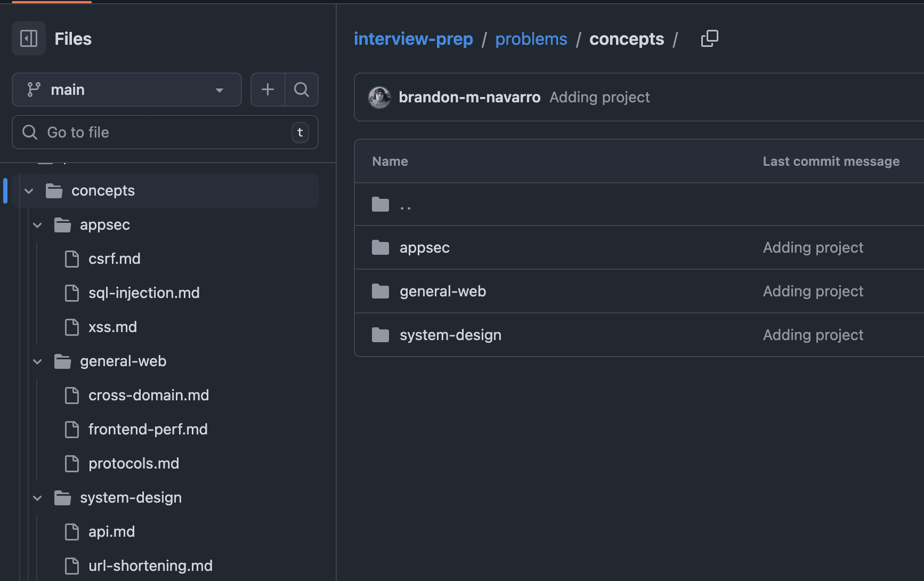This screenshot has width=924, height=581.
Task: Click the plus add file icon
Action: point(268,90)
